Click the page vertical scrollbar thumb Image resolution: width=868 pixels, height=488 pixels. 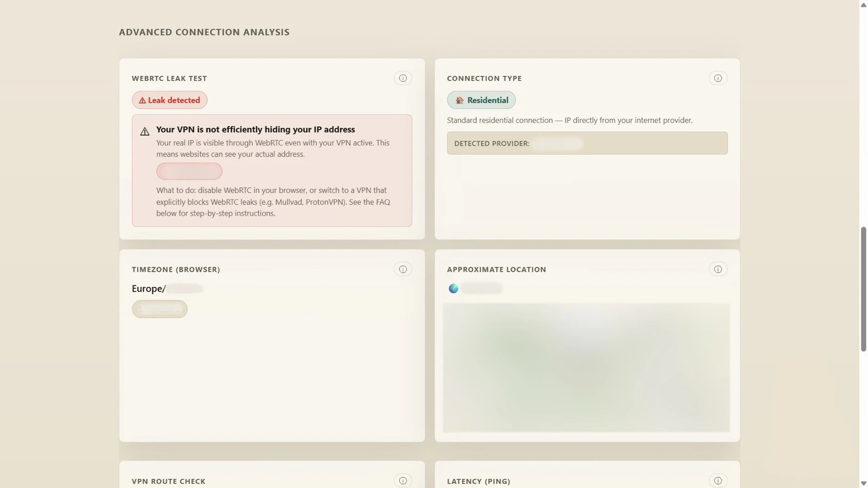[863, 290]
